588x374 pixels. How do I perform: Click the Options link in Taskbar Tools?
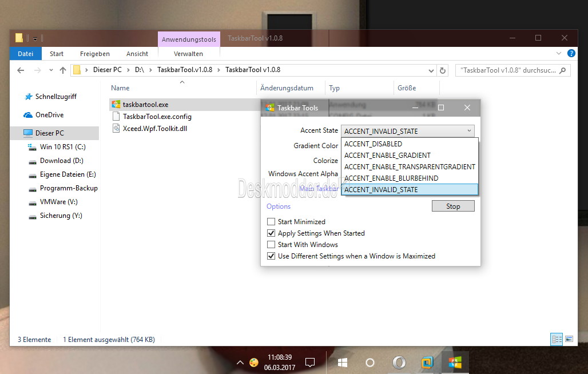point(278,206)
